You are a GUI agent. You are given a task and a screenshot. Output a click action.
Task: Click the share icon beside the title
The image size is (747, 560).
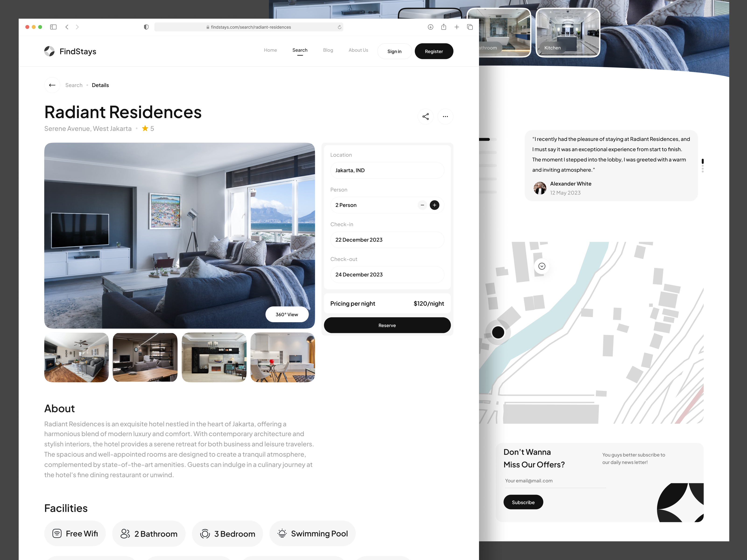point(426,116)
